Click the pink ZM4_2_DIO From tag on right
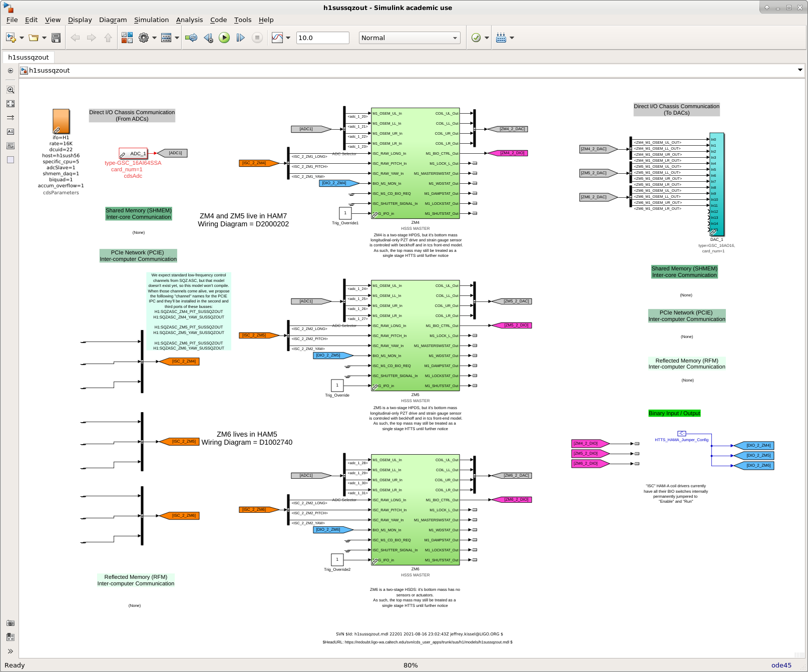The image size is (808, 672). 591,443
